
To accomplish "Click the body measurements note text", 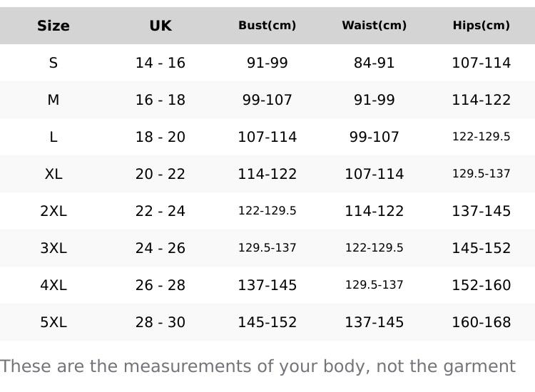I will (258, 367).
